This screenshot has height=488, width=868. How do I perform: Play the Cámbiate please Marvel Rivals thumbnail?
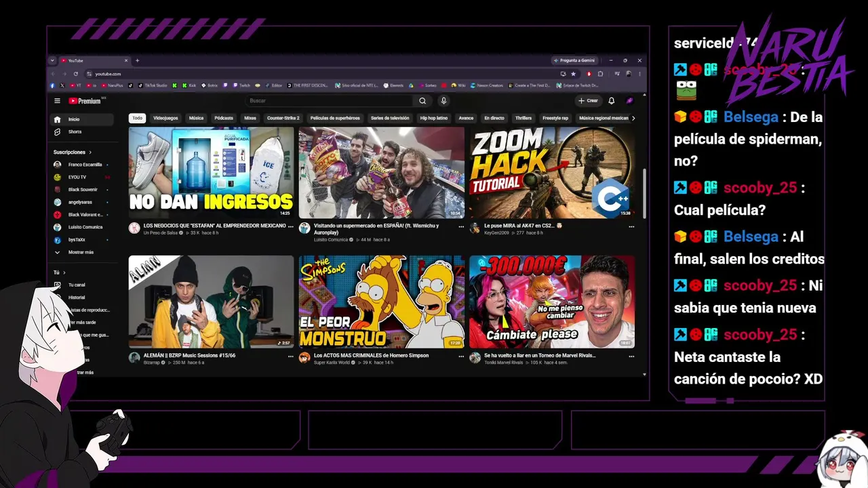point(552,302)
